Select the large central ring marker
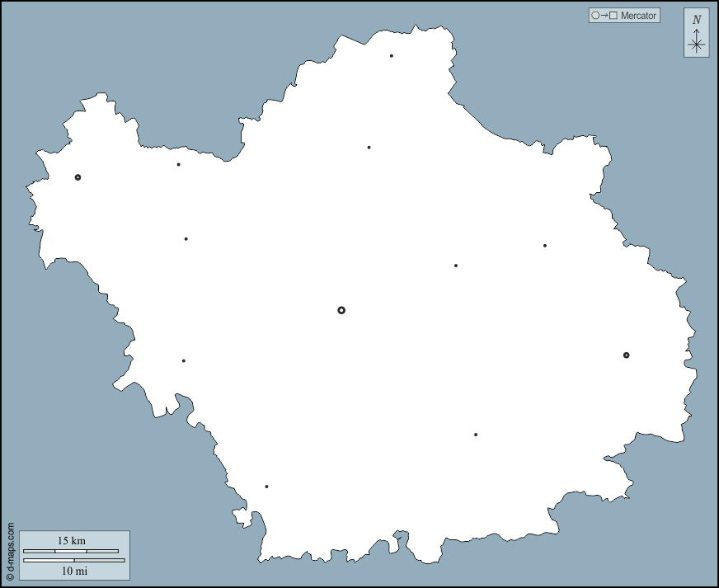 point(341,310)
